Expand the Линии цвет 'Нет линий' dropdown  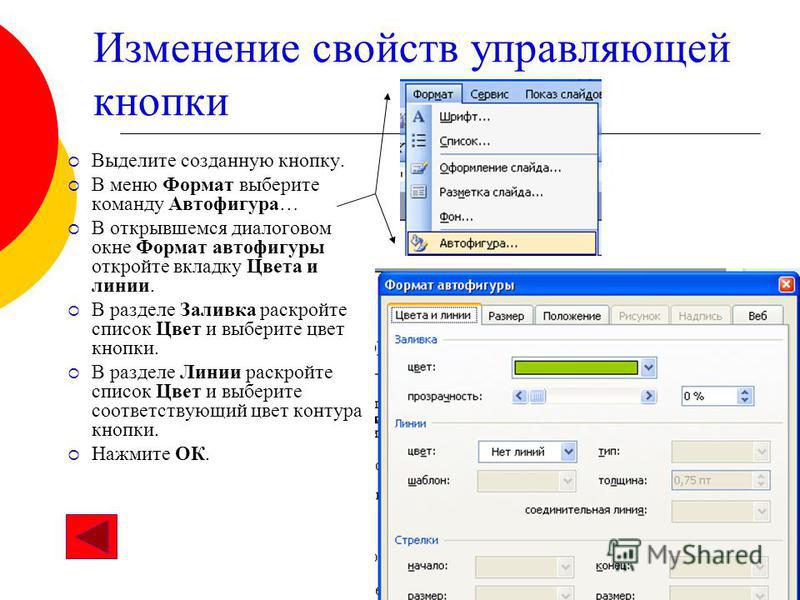tap(528, 452)
